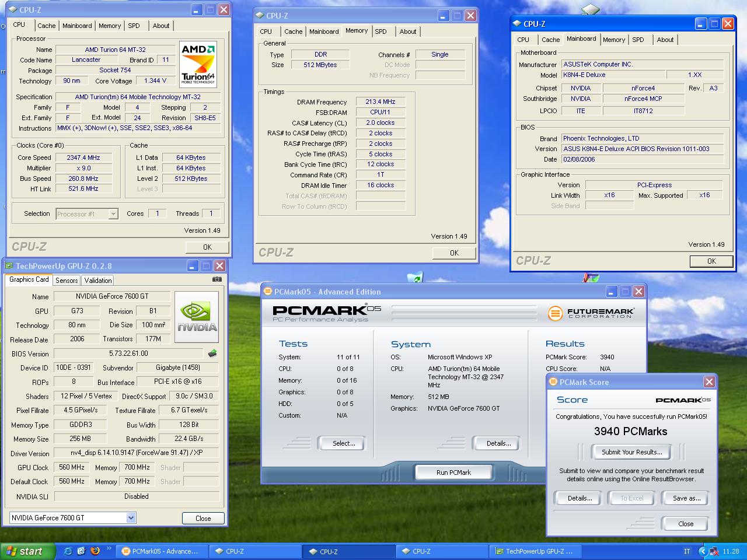Select Graphics Card tab in GPU-Z
747x560 pixels.
pyautogui.click(x=29, y=279)
